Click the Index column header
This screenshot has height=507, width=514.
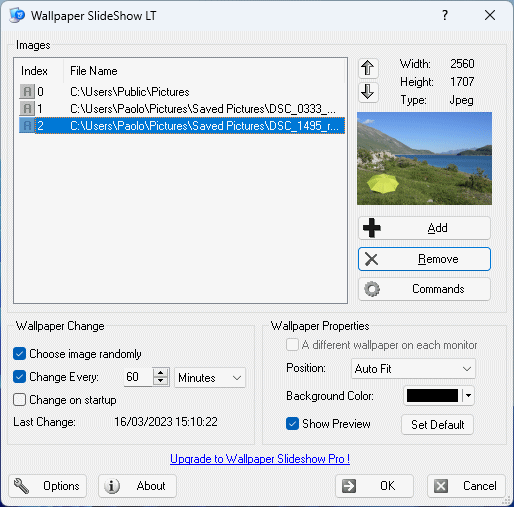38,71
